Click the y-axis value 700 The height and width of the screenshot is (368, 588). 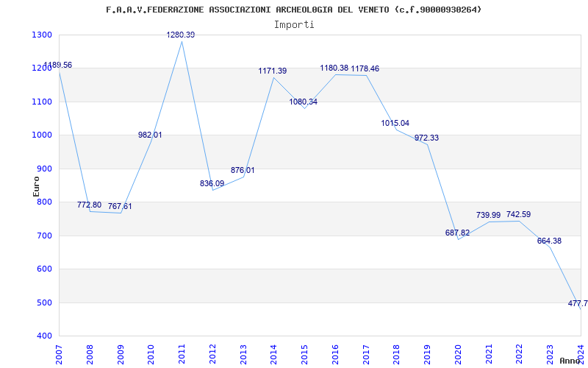[x=44, y=236]
